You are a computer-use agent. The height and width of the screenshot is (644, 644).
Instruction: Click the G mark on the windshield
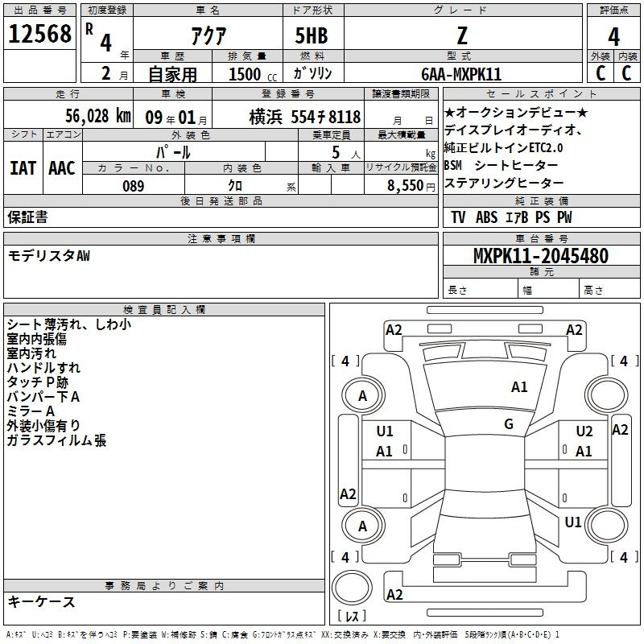[x=509, y=423]
